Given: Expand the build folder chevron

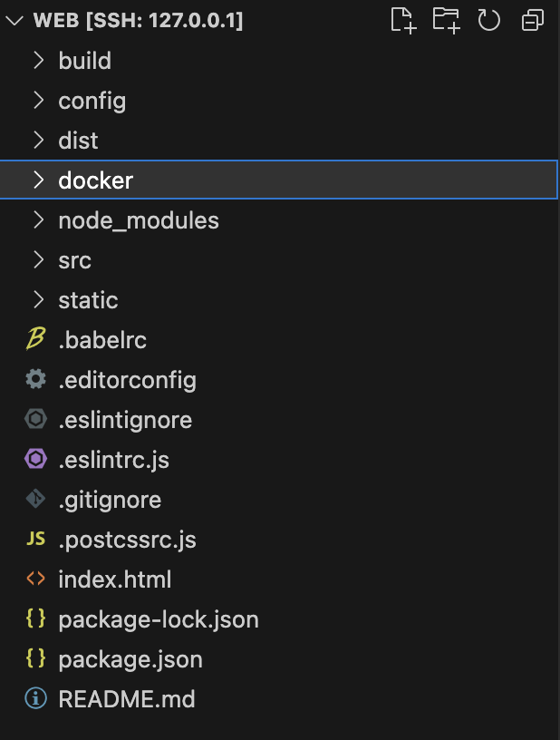Looking at the screenshot, I should click(x=38, y=61).
